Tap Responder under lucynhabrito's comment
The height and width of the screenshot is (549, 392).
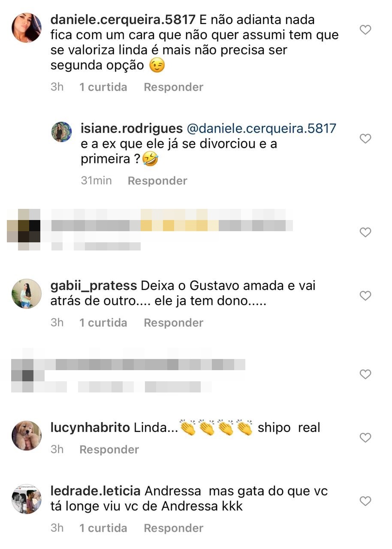point(109,449)
